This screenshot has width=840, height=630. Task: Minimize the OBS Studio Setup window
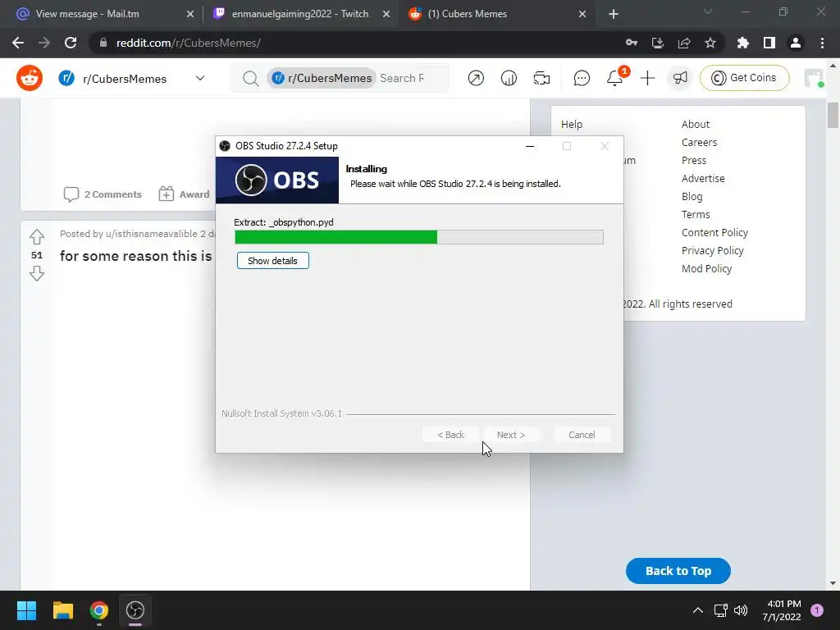point(530,146)
